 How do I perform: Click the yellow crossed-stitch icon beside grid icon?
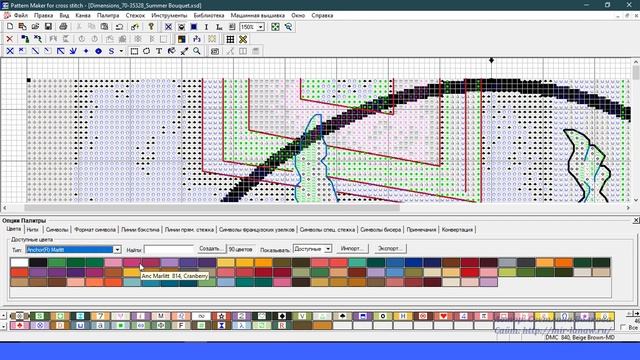pos(243,39)
